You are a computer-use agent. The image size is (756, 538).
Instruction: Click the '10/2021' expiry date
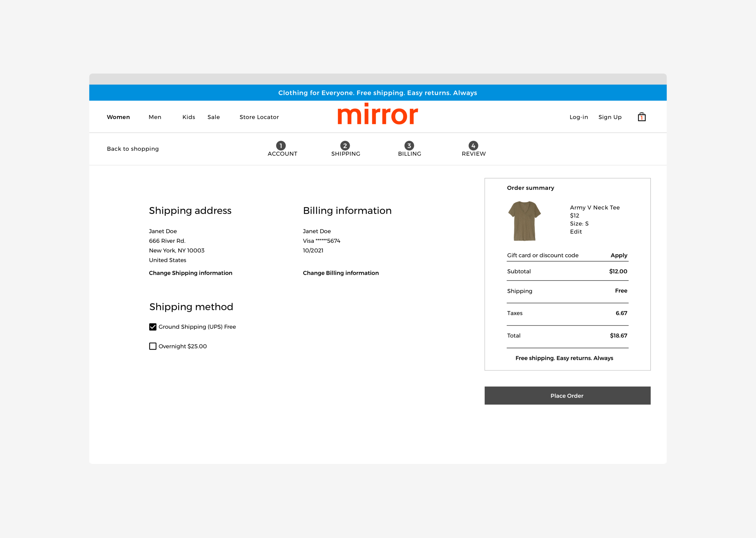click(x=313, y=251)
